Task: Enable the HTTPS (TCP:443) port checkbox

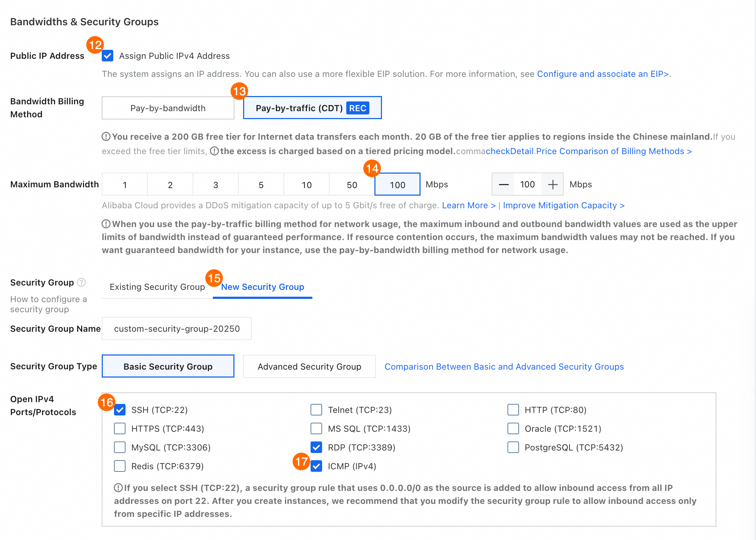Action: pos(120,428)
